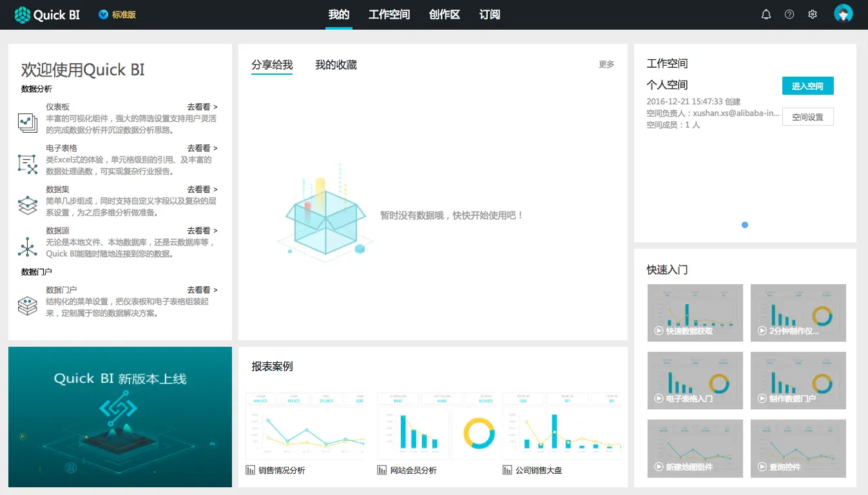Open the user avatar menu
The image size is (868, 495).
pyautogui.click(x=844, y=14)
